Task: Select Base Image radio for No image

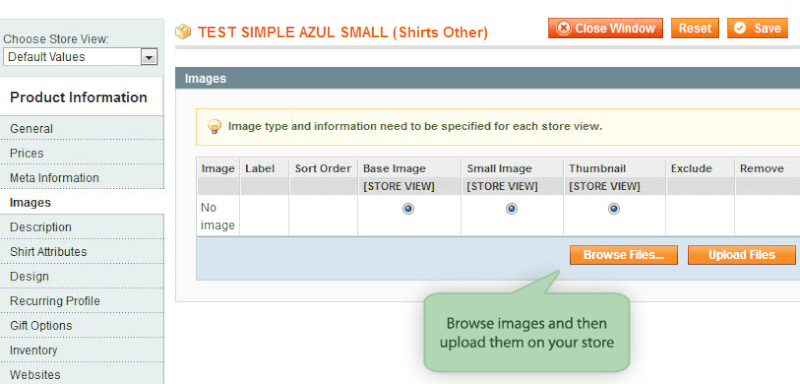Action: coord(408,209)
